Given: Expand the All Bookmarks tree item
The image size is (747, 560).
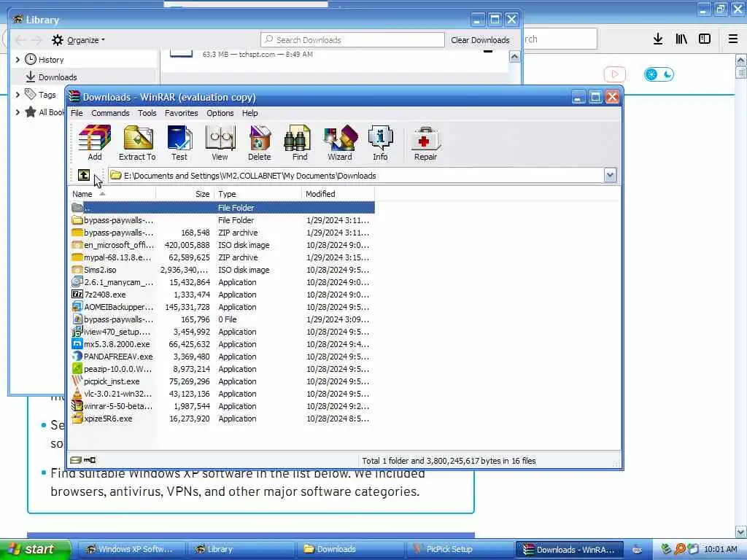Looking at the screenshot, I should [18, 112].
